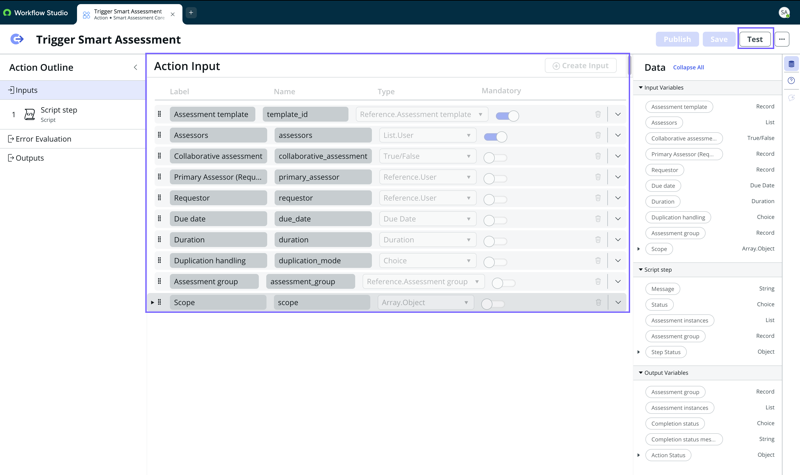The width and height of the screenshot is (800, 475).
Task: Collapse the Output Variables section
Action: (x=641, y=373)
